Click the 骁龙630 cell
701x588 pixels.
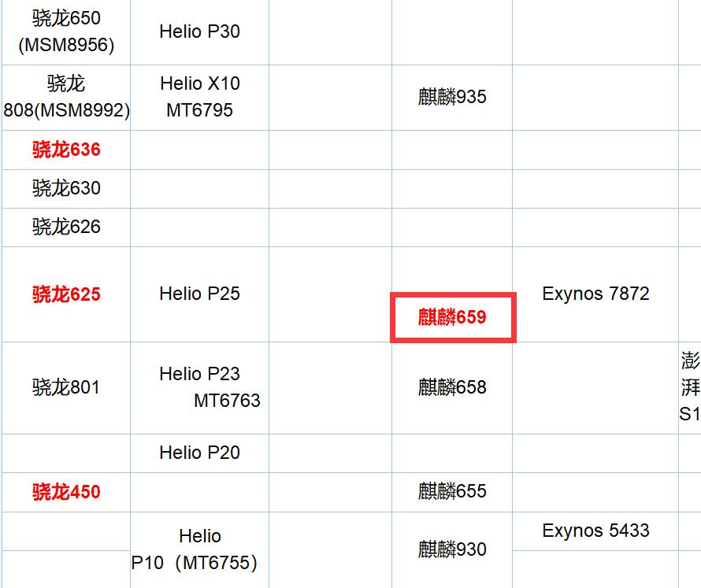(x=66, y=188)
